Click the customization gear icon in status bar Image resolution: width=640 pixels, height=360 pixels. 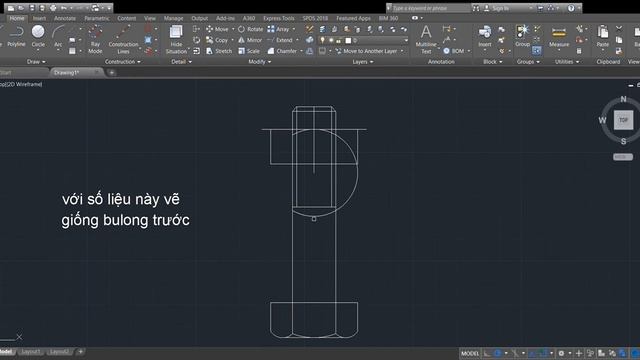561,353
